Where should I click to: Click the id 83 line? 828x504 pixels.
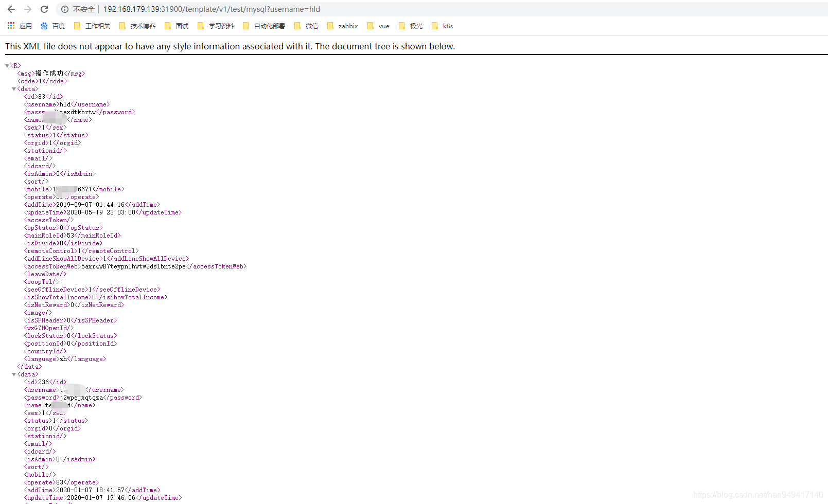point(43,97)
